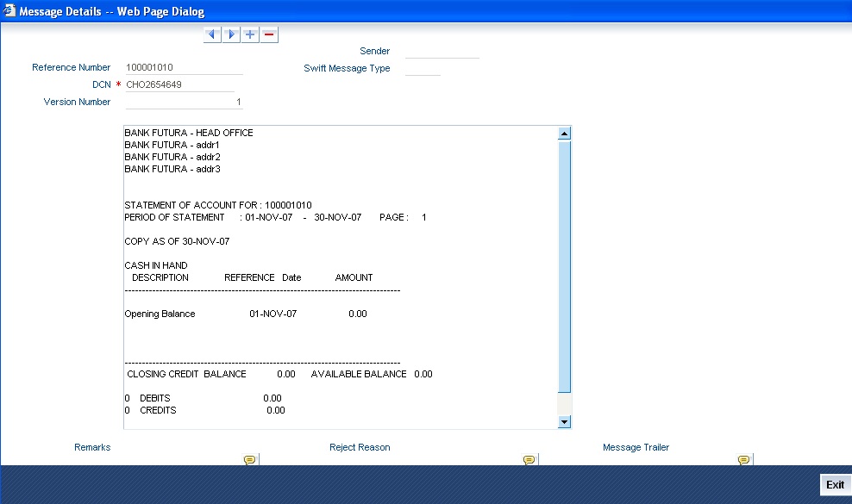Focus the Swift Message Type field
The image size is (852, 504).
(423, 69)
